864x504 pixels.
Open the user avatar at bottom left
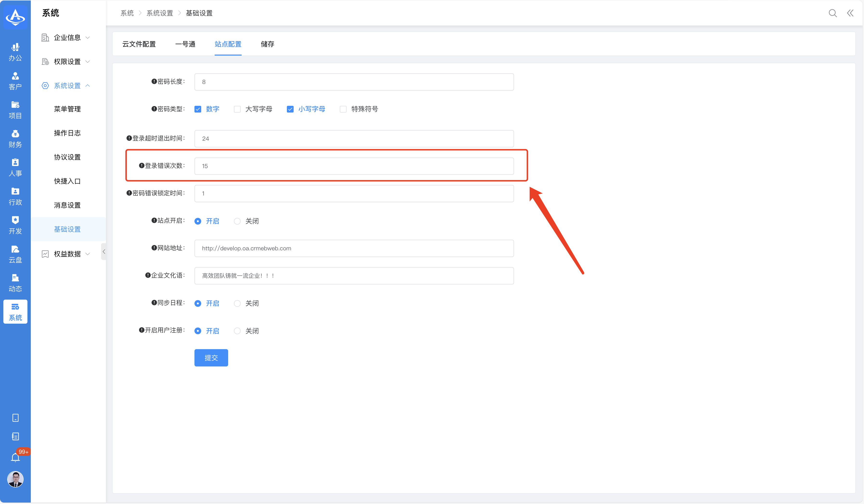[15, 479]
